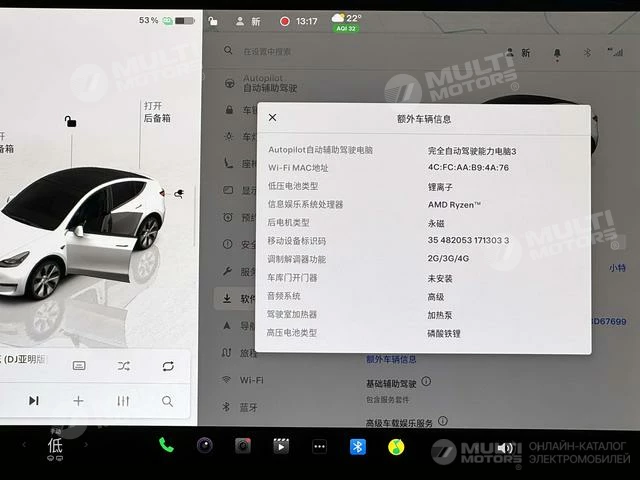Tap the lock icon in status bar
640x480 pixels.
(213, 21)
